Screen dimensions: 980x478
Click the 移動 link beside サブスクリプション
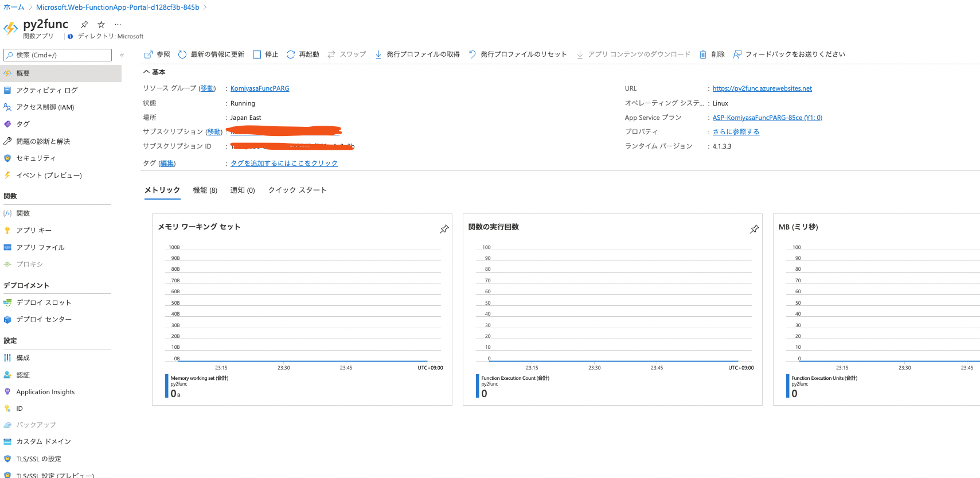coord(214,132)
